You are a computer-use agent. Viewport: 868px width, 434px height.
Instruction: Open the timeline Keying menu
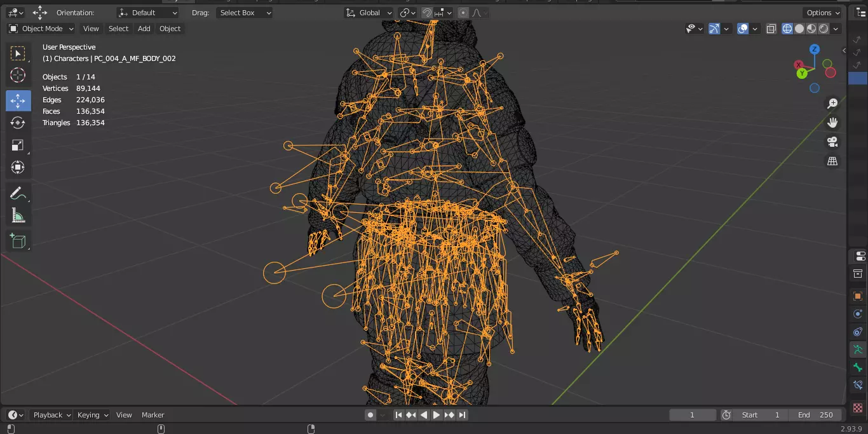[x=93, y=415]
